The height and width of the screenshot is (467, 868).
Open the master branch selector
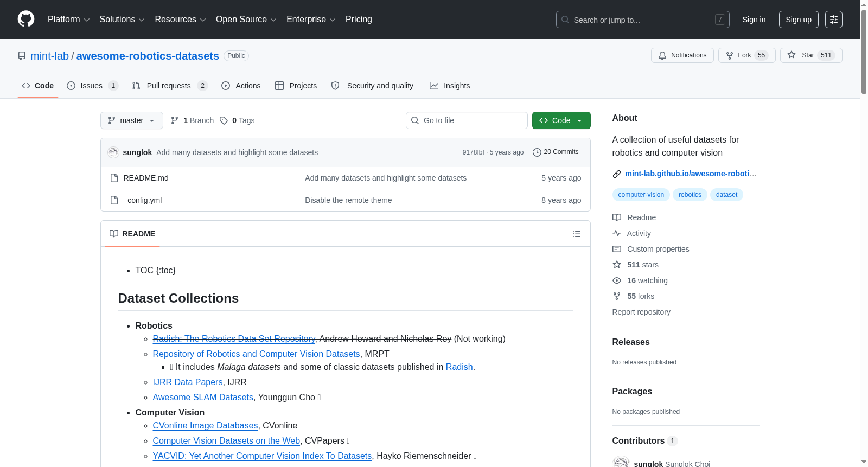pyautogui.click(x=132, y=120)
